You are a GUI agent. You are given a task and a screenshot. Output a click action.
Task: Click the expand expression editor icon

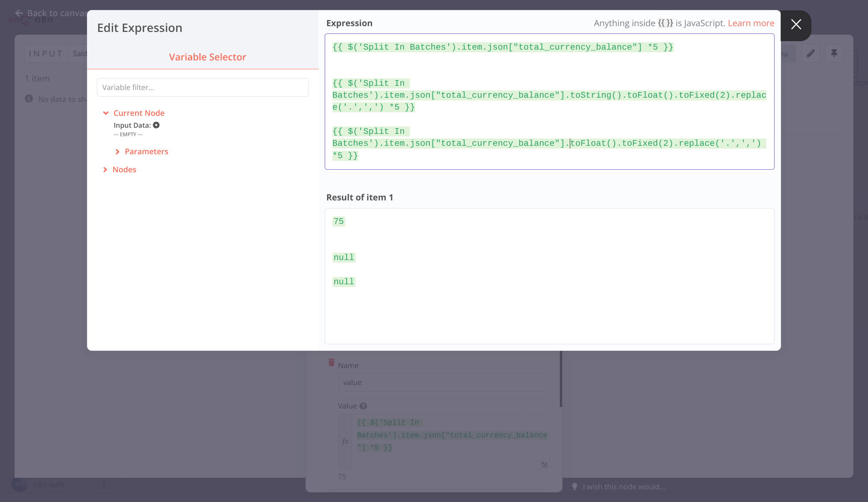[544, 464]
